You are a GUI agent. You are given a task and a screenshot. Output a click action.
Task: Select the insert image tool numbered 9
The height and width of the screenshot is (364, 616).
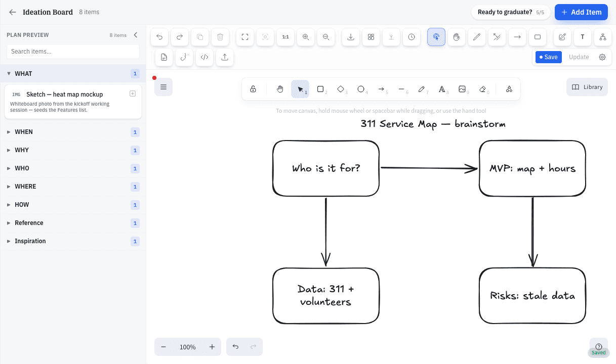click(x=462, y=89)
